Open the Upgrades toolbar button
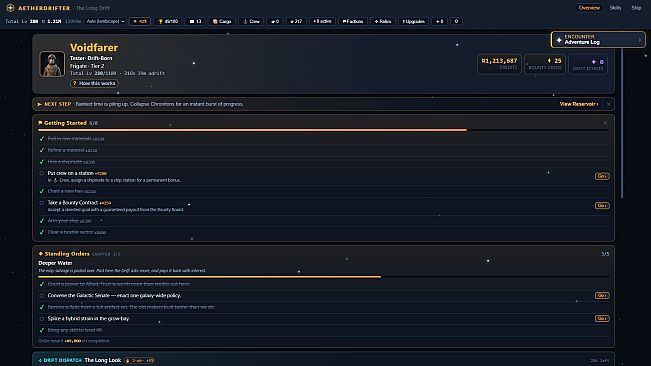 pyautogui.click(x=414, y=21)
